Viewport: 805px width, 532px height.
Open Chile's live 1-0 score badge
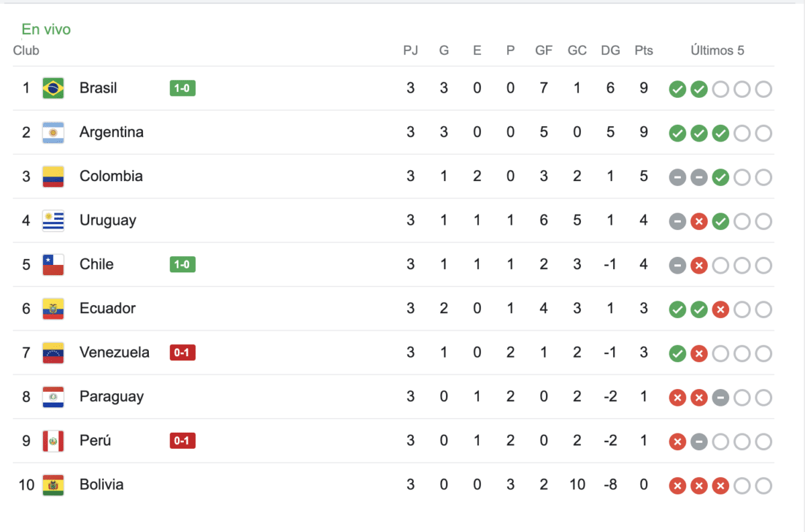[182, 264]
